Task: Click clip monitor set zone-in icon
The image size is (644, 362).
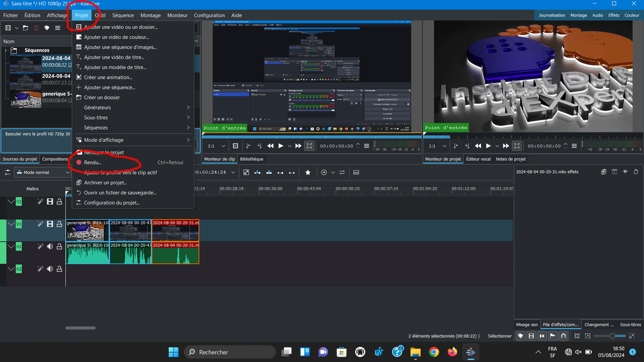Action: click(x=249, y=146)
